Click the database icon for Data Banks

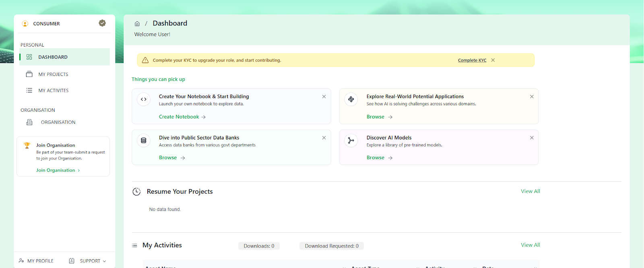pos(144,141)
